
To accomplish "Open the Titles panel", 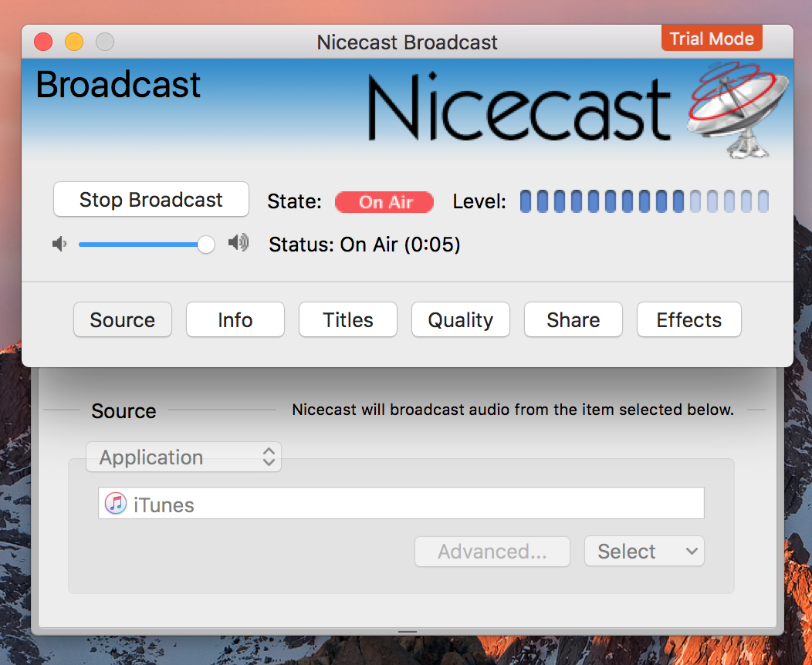I will point(348,320).
